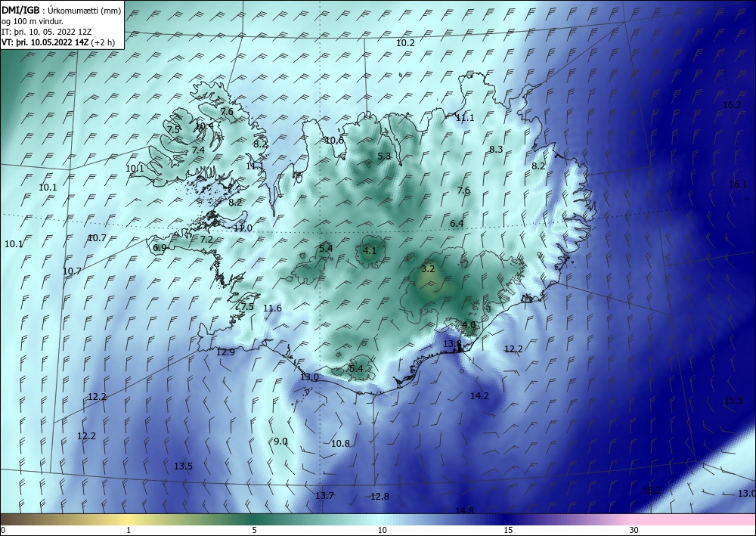Click the 4.1 value on the glacier
756x536 pixels.
click(x=370, y=251)
